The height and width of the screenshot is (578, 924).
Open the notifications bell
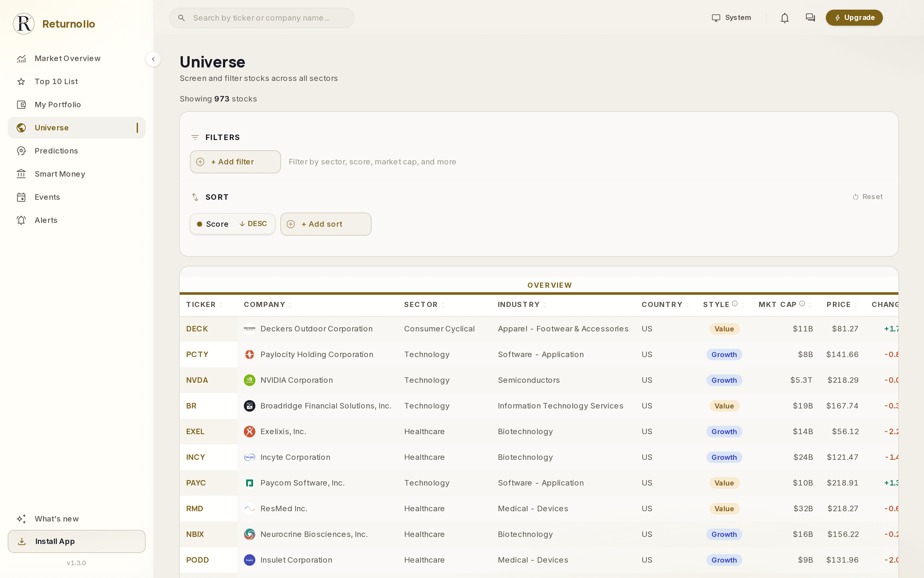pyautogui.click(x=784, y=18)
